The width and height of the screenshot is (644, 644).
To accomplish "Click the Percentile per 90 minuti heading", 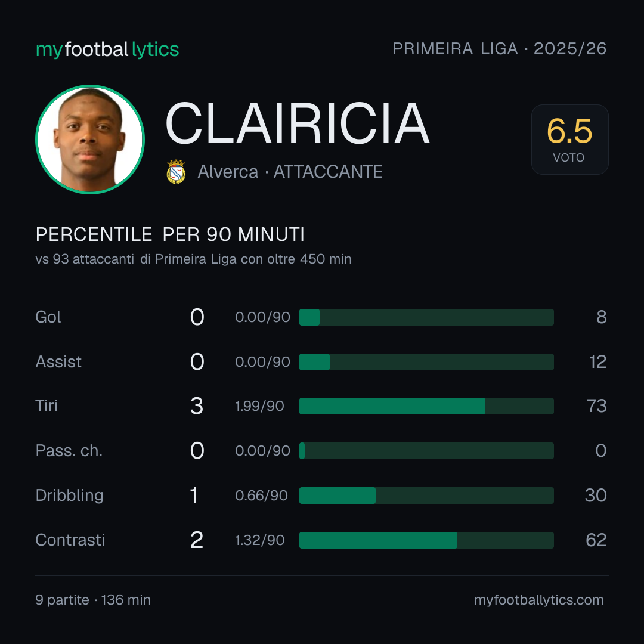I will point(170,234).
